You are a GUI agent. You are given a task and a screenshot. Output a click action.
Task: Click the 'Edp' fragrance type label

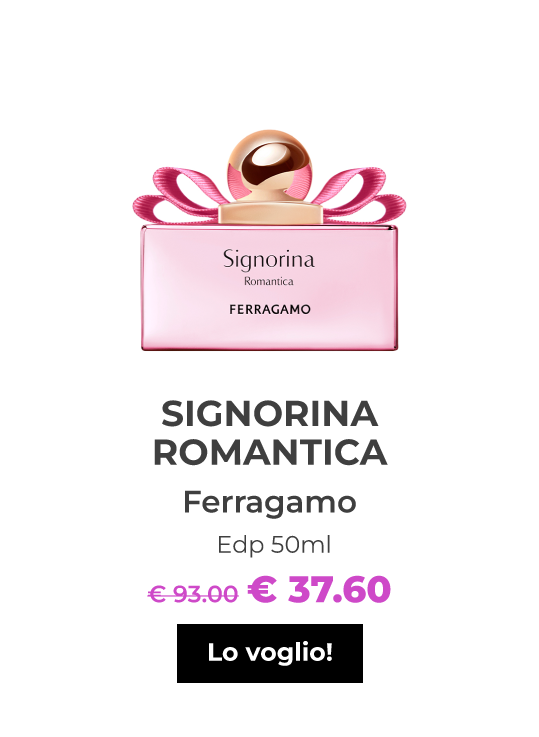[x=241, y=546]
